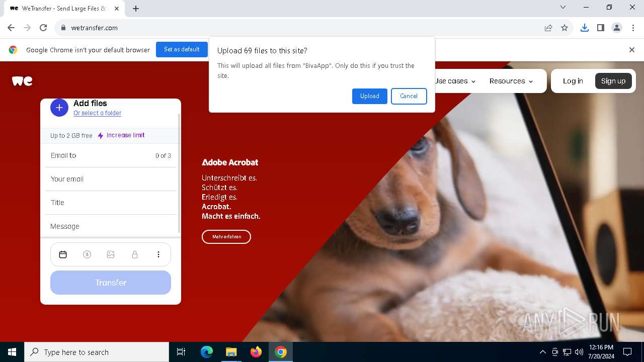644x362 pixels.
Task: Click the Title field
Action: pyautogui.click(x=111, y=203)
